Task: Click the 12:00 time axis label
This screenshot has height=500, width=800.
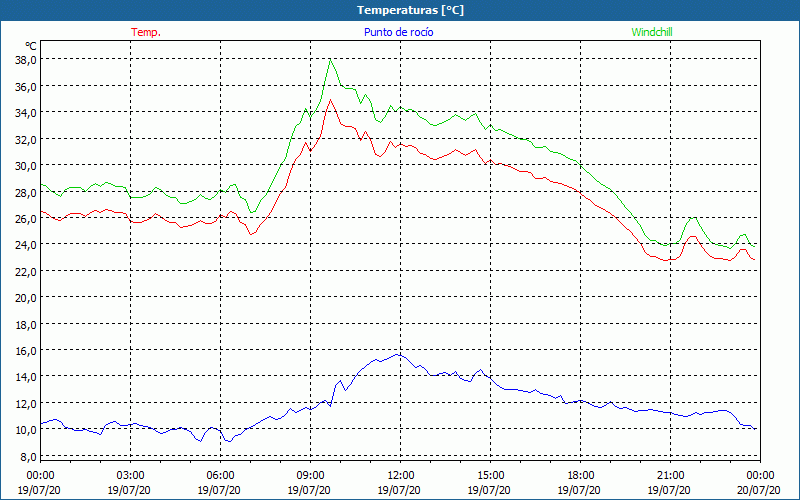Action: tap(401, 476)
